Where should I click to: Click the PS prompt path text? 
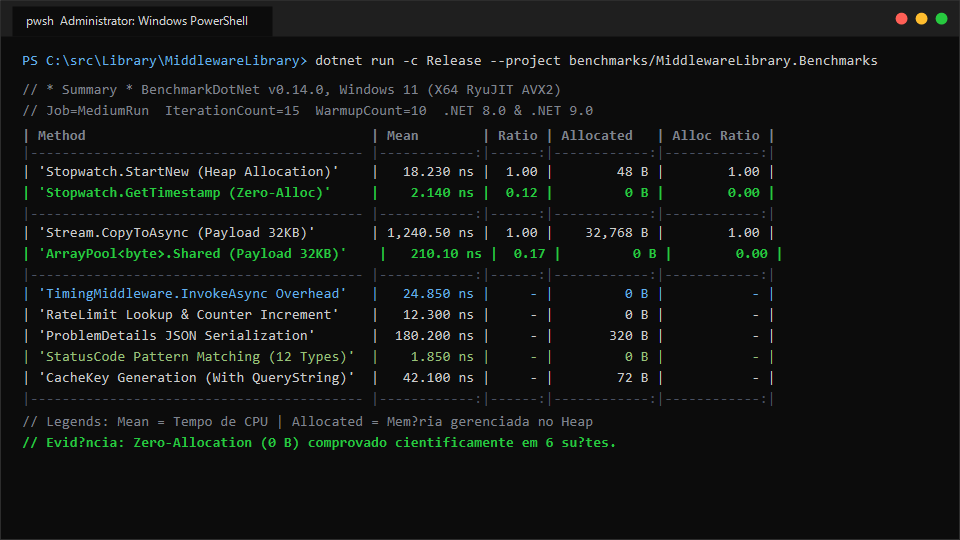click(x=165, y=61)
